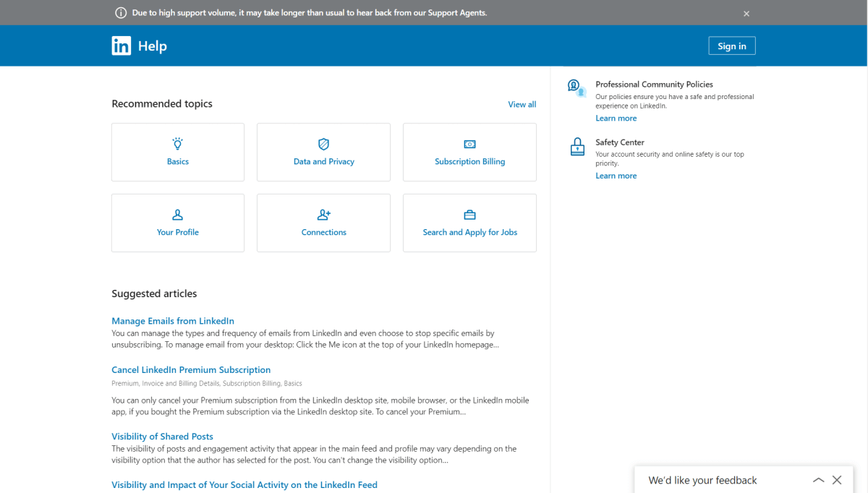Open the Subscription Billing topic label
This screenshot has width=868, height=493.
[470, 161]
